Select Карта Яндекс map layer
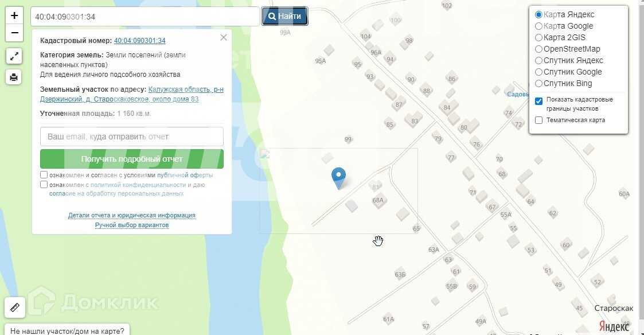Screen dimensions: 644x335 538,14
